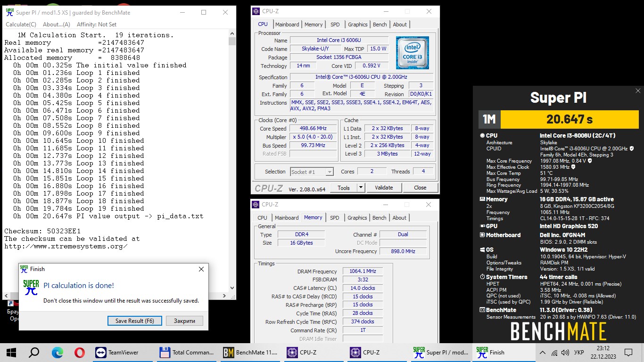
Task: Click Multiplier value x 5.0 (4.0 - 20.0)
Action: click(313, 137)
